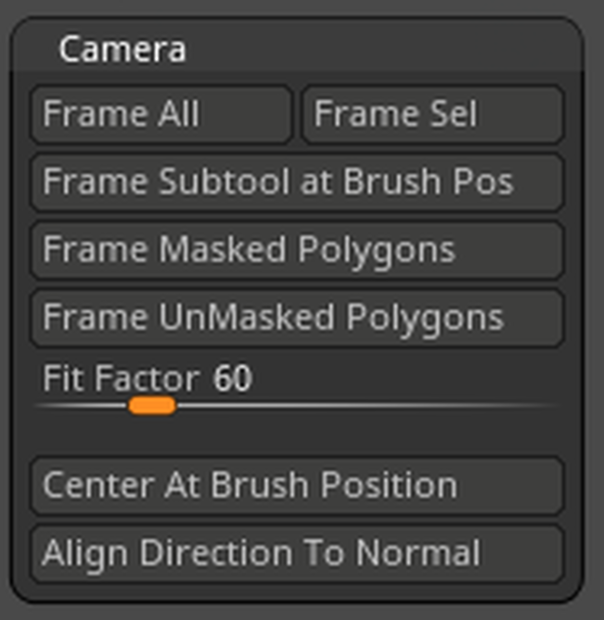Viewport: 604px width, 620px height.
Task: Click the Fit Factor value 60
Action: click(232, 378)
